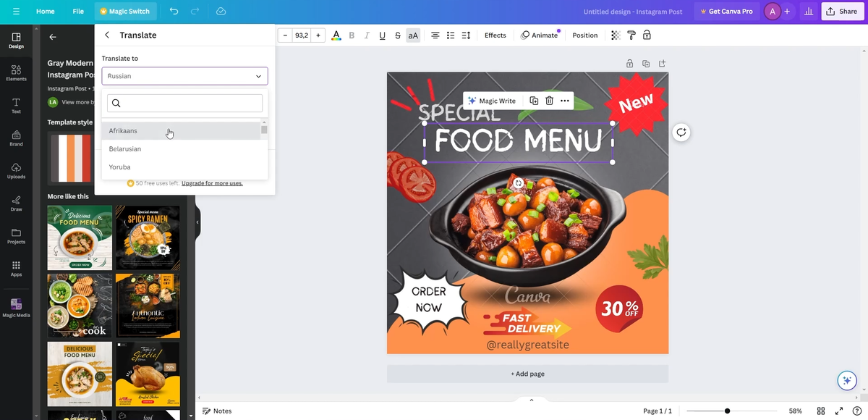The width and height of the screenshot is (868, 420).
Task: Select Yoruba from the language list
Action: tap(181, 167)
